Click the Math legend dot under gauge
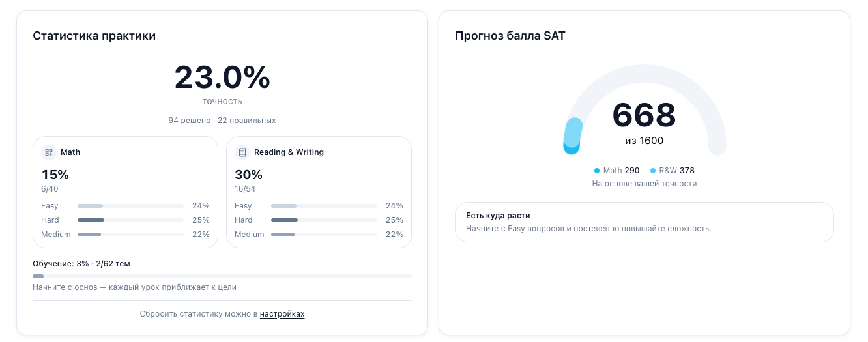The height and width of the screenshot is (342, 868). 596,171
